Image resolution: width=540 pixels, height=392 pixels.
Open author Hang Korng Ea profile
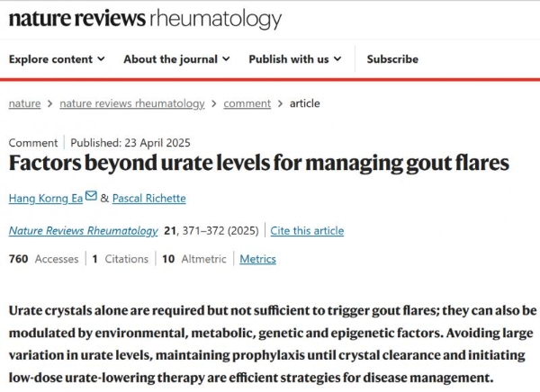45,198
